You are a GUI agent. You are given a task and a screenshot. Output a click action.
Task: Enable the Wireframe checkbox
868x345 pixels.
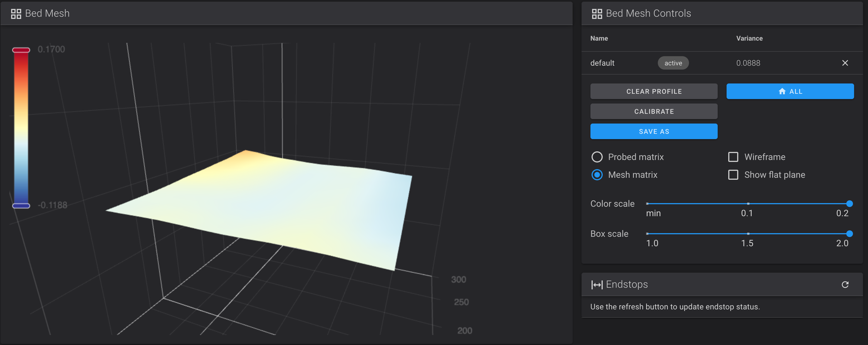tap(733, 157)
